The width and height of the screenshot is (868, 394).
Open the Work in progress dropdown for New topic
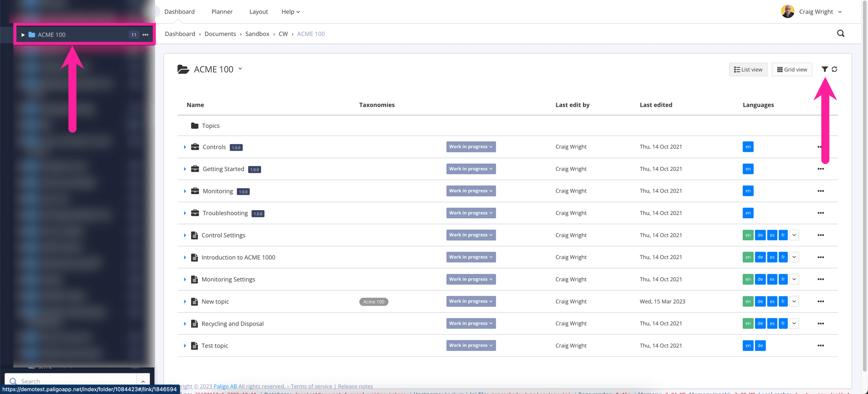pos(471,301)
